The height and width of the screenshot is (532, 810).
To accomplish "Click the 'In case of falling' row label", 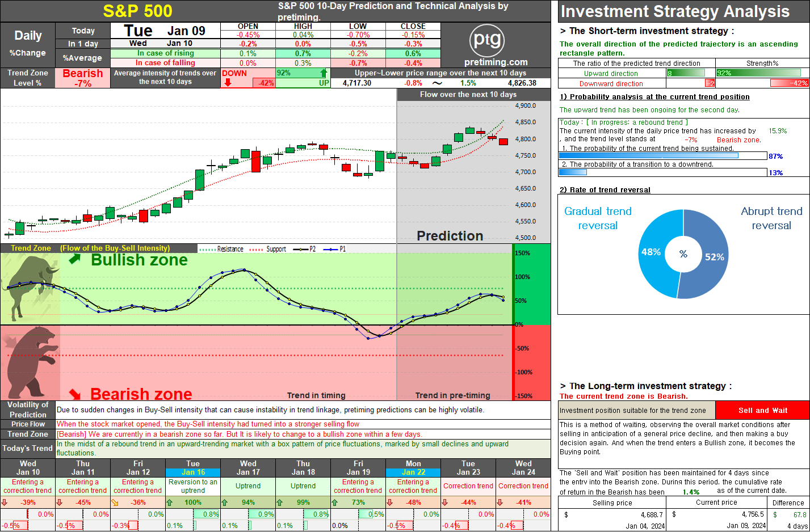I will pyautogui.click(x=165, y=63).
